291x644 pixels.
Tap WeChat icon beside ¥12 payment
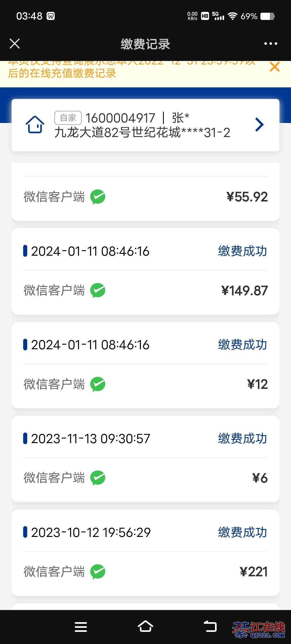pyautogui.click(x=98, y=384)
